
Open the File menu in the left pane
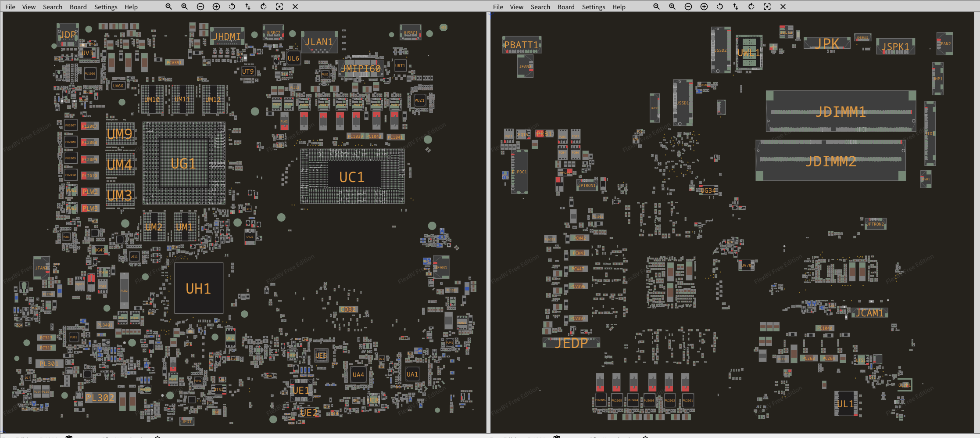click(x=10, y=7)
